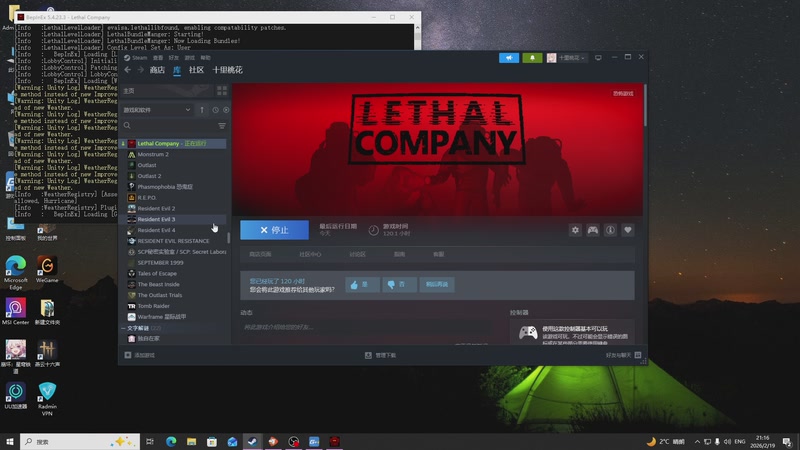Click 添加游戏 add game button
This screenshot has width=800, height=450.
(140, 355)
